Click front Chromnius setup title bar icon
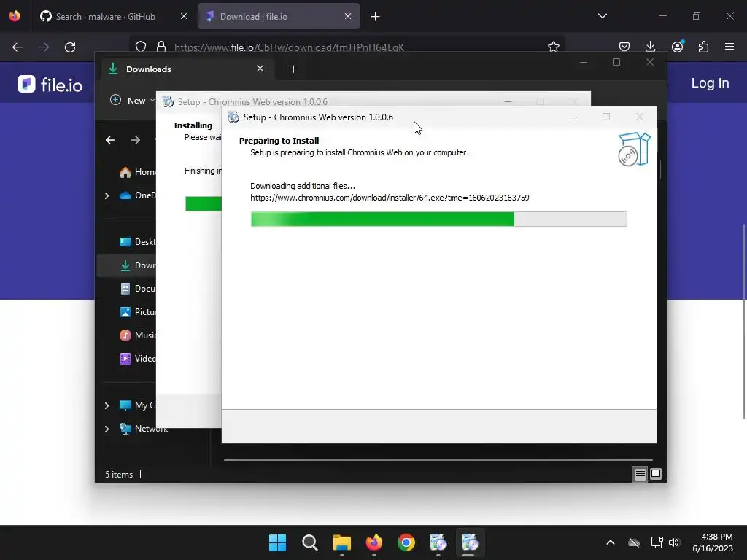Image resolution: width=747 pixels, height=560 pixels. coord(233,117)
